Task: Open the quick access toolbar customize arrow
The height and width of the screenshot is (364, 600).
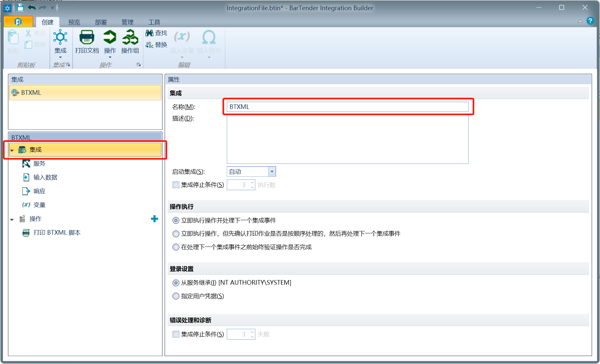Action: 52,8
